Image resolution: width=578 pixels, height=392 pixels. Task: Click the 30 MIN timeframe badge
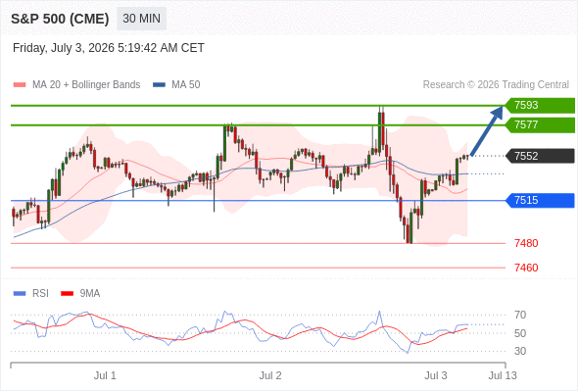tap(141, 19)
